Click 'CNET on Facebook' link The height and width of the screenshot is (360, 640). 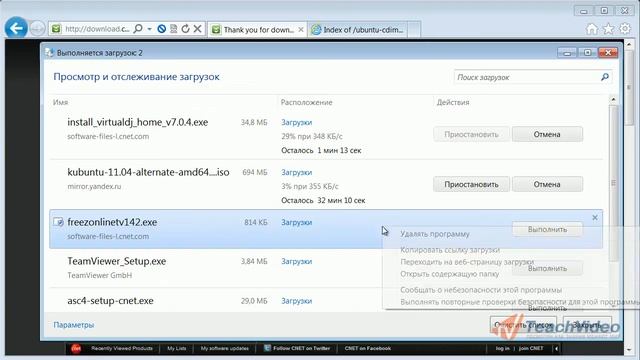pos(368,349)
